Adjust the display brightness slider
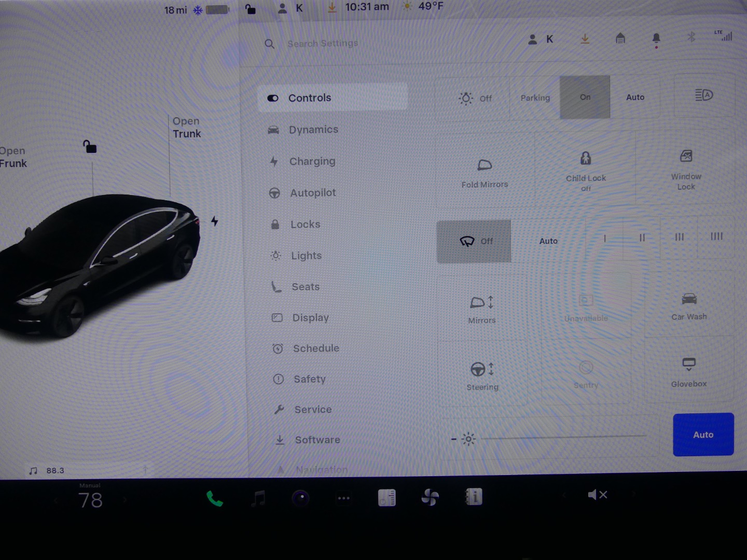This screenshot has width=747, height=560. pyautogui.click(x=563, y=438)
